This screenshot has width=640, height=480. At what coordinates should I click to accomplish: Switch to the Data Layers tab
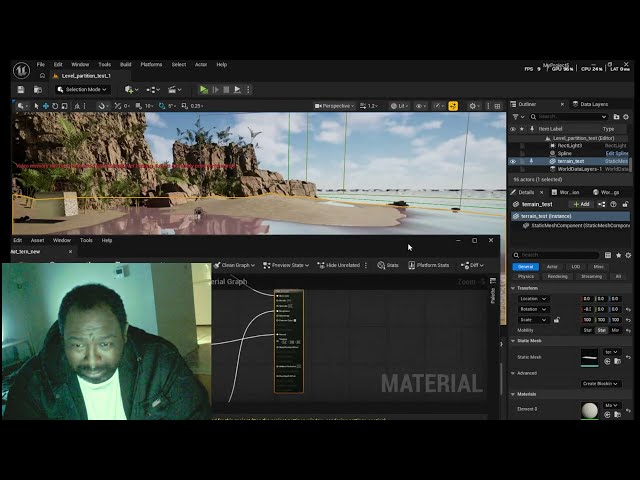pyautogui.click(x=590, y=104)
